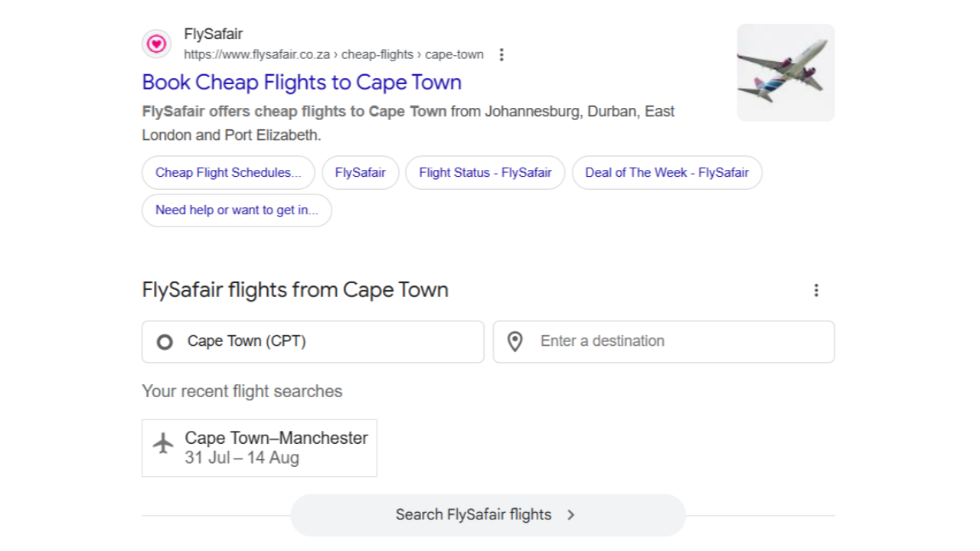Click the Search FlySafair flights button
The image size is (980, 551).
488,515
